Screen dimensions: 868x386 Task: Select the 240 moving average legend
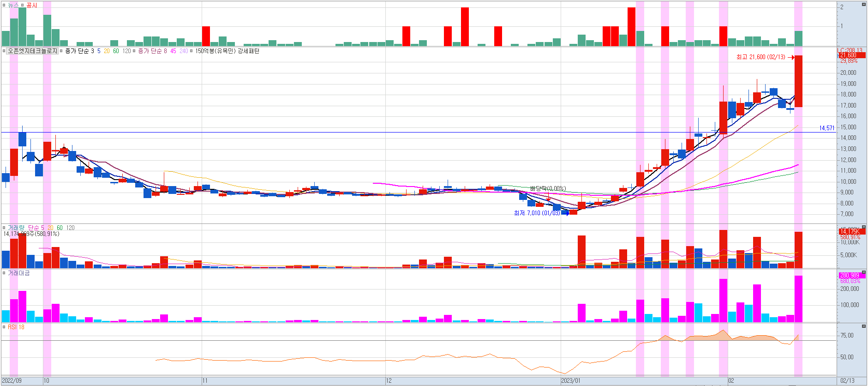pos(184,51)
